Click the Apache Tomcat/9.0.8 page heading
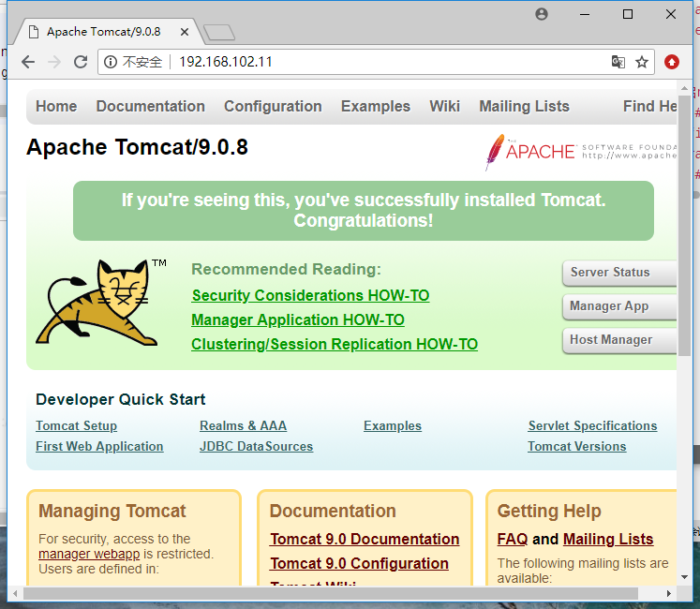 point(137,147)
